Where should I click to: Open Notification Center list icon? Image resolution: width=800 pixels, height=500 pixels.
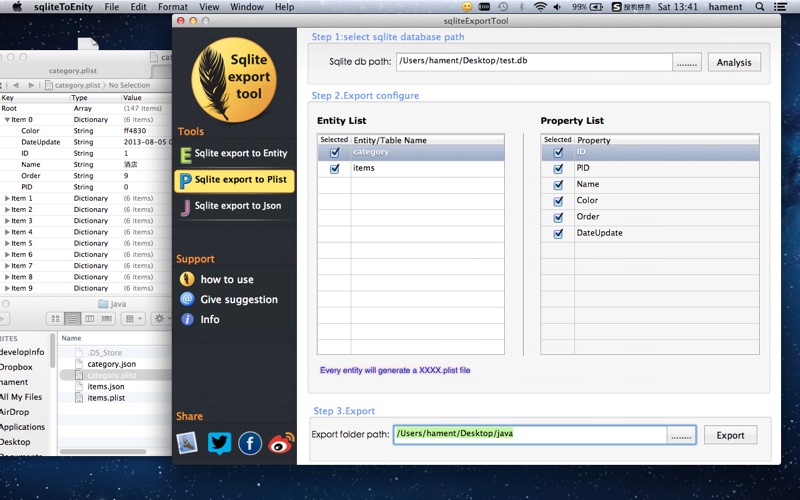(780, 7)
